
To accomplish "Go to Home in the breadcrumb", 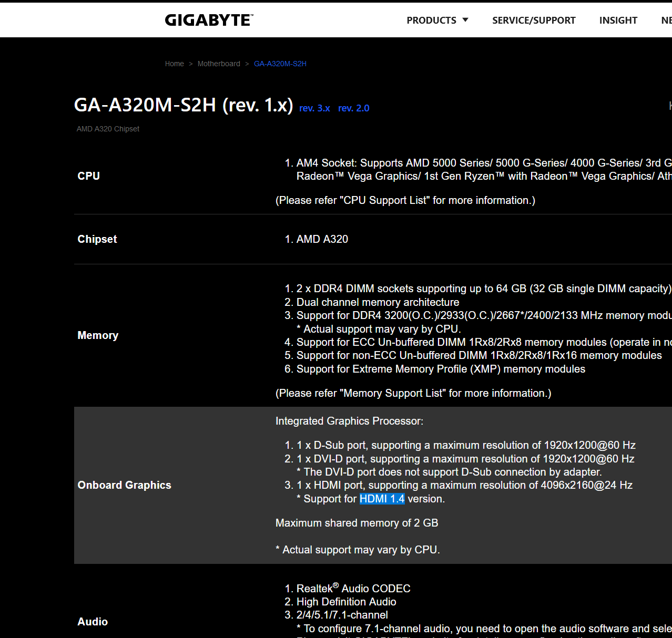I will [174, 64].
